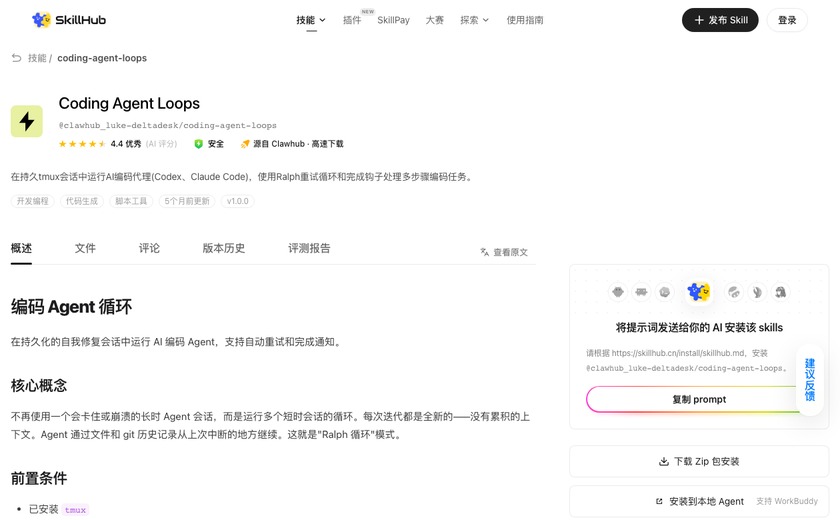Viewport: 840px width, 520px height.
Task: Select the blue-yellow SkillHub agent icon in install card
Action: 698,292
